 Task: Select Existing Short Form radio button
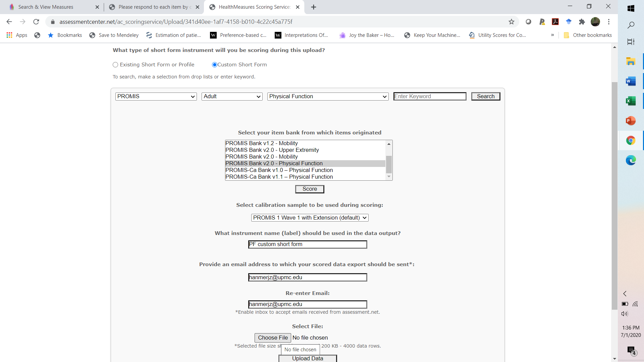point(115,65)
